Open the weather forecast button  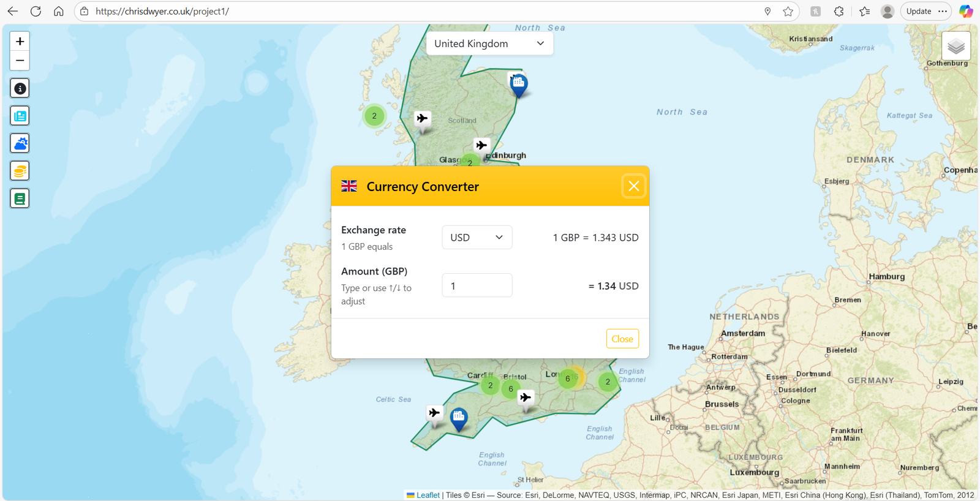click(x=20, y=144)
